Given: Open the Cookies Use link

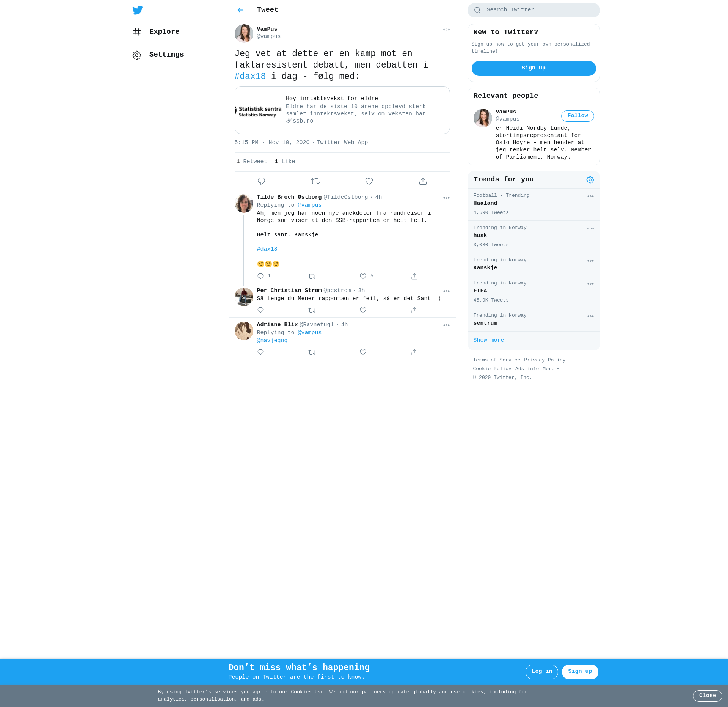Looking at the screenshot, I should point(307,692).
